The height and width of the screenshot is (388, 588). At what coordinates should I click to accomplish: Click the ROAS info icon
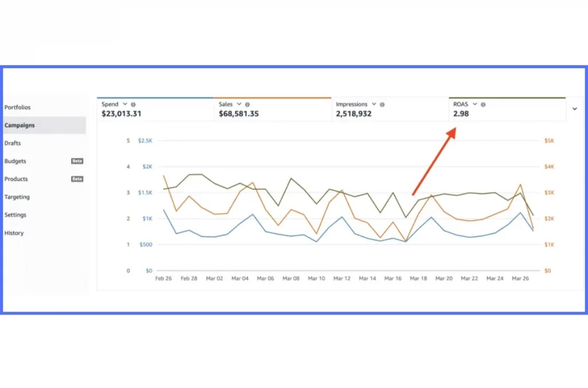[x=482, y=104]
